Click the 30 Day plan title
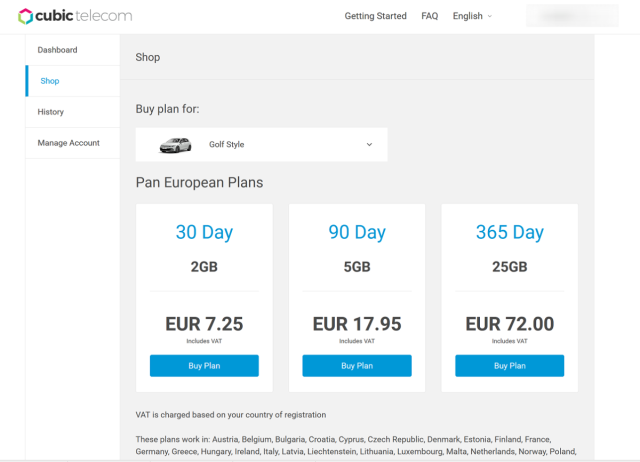 204,232
